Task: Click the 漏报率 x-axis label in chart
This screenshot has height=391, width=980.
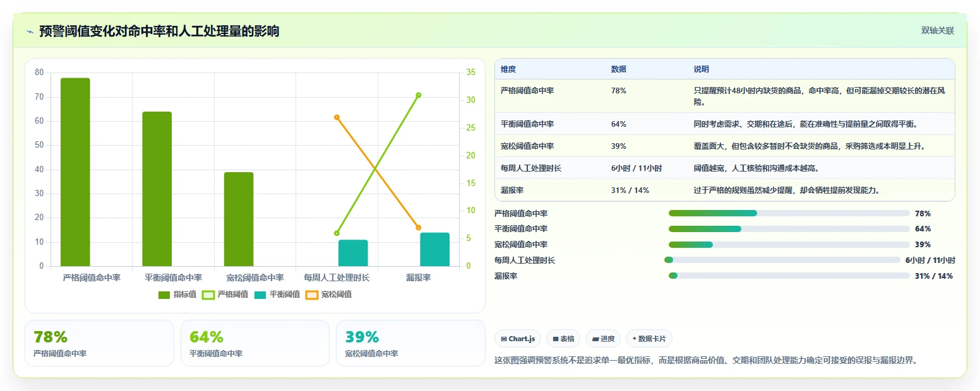Action: point(419,277)
